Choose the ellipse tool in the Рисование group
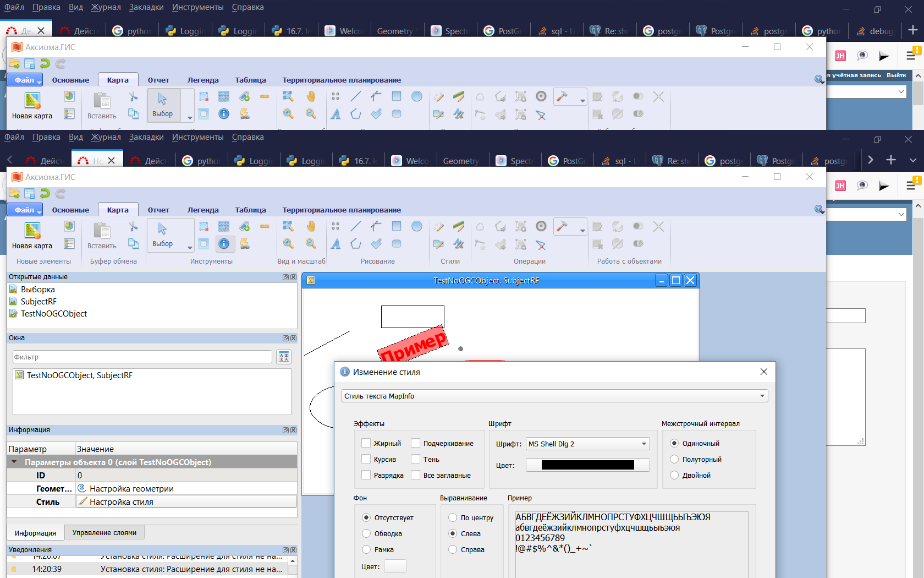 [417, 226]
